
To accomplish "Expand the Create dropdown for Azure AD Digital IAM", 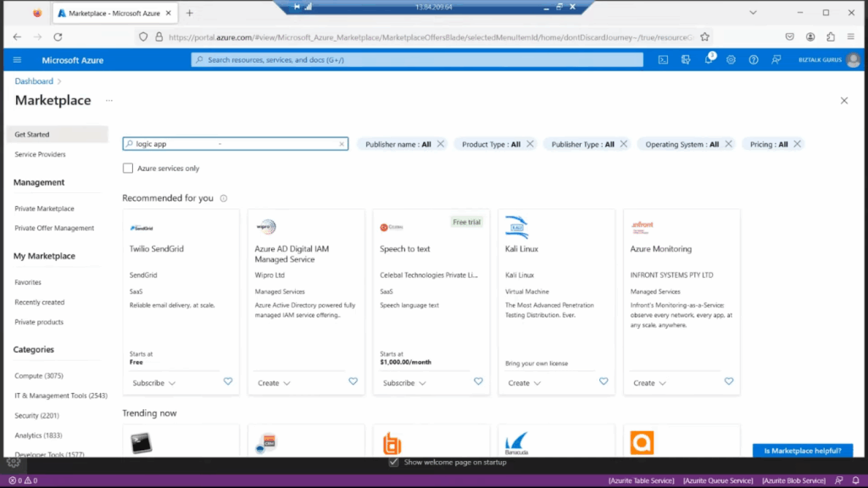I will [274, 383].
